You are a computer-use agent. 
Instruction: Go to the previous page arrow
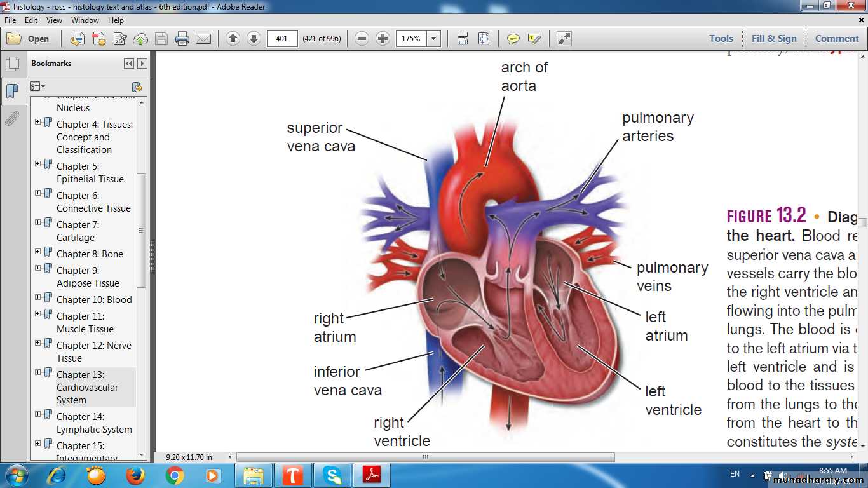pyautogui.click(x=233, y=39)
